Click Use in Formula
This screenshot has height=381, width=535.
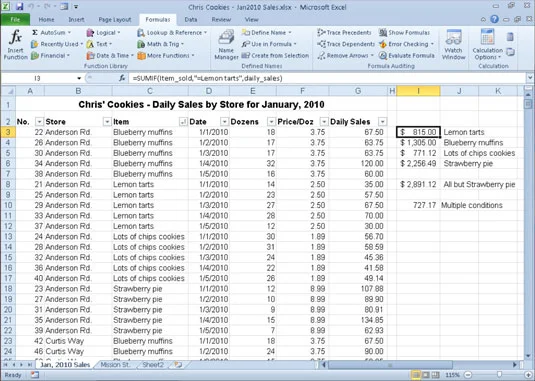click(x=269, y=44)
